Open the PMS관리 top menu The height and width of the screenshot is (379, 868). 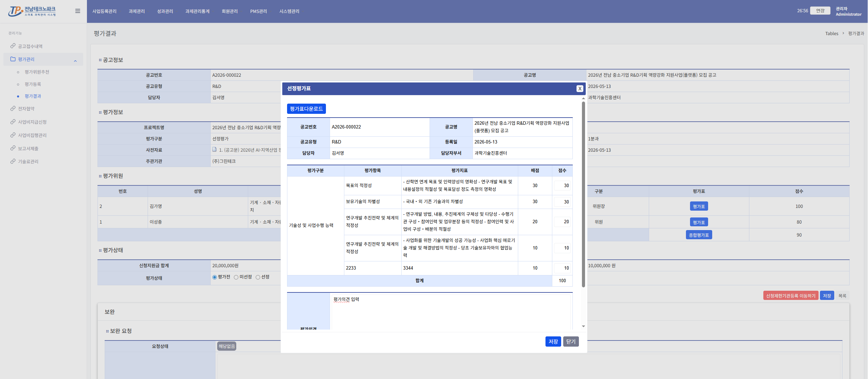coord(258,11)
